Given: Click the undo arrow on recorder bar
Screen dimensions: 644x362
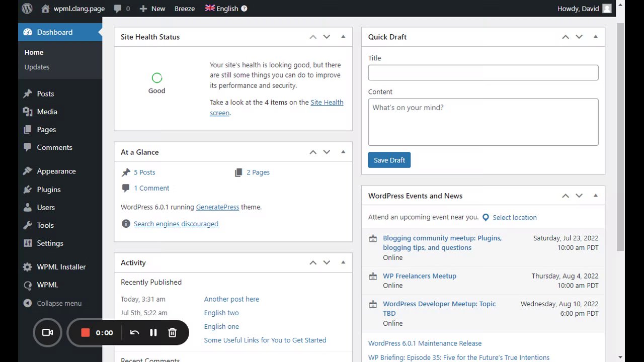Looking at the screenshot, I should [134, 332].
